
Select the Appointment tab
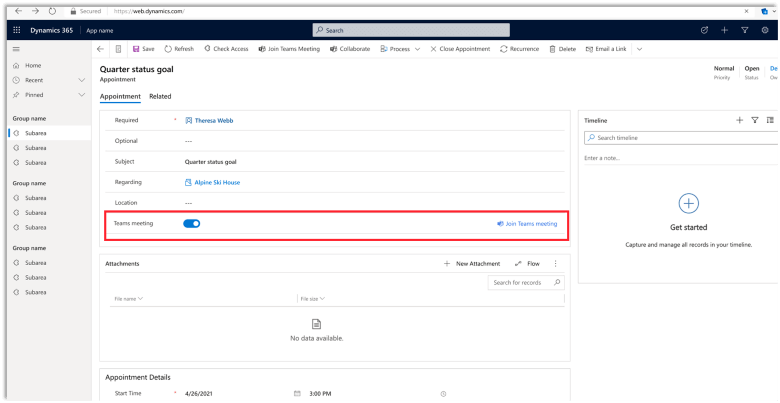tap(120, 96)
